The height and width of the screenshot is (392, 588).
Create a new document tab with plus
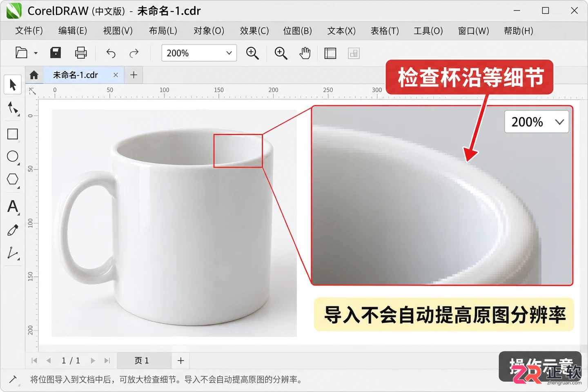tap(134, 75)
